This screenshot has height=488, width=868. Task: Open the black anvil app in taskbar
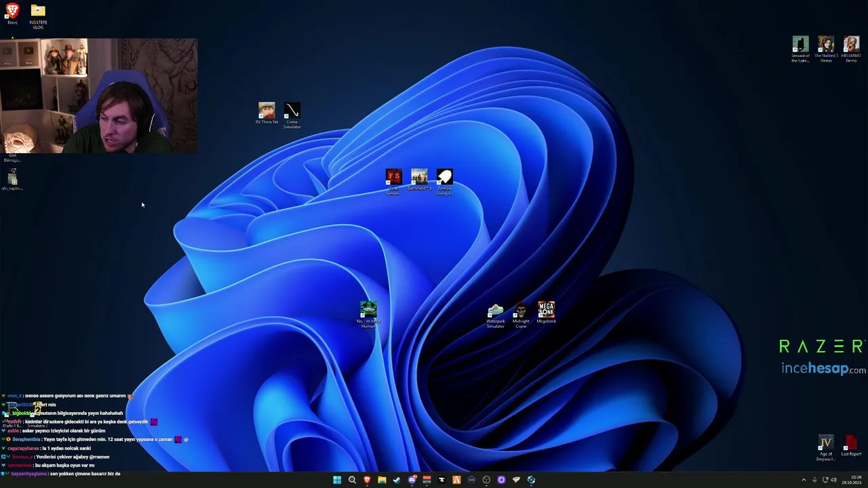click(x=441, y=480)
